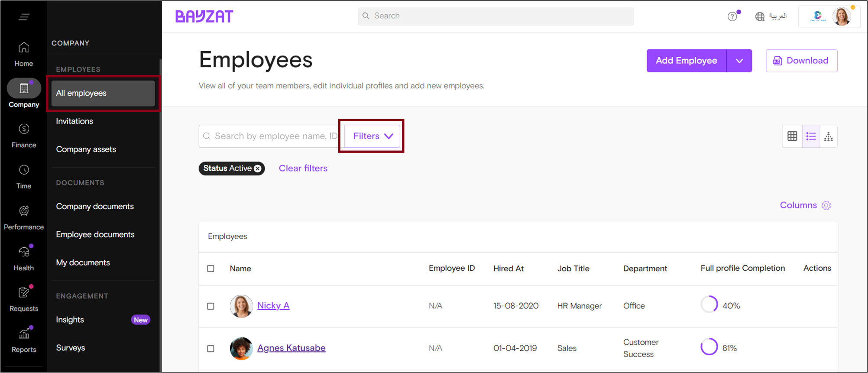Open the Health insurance section
Image resolution: width=868 pixels, height=373 pixels.
click(x=24, y=258)
